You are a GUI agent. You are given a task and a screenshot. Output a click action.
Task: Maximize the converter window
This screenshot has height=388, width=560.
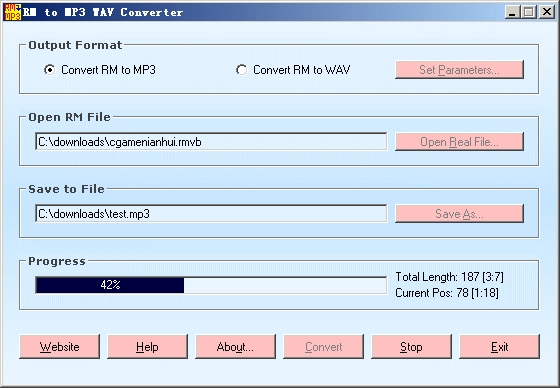click(x=529, y=12)
